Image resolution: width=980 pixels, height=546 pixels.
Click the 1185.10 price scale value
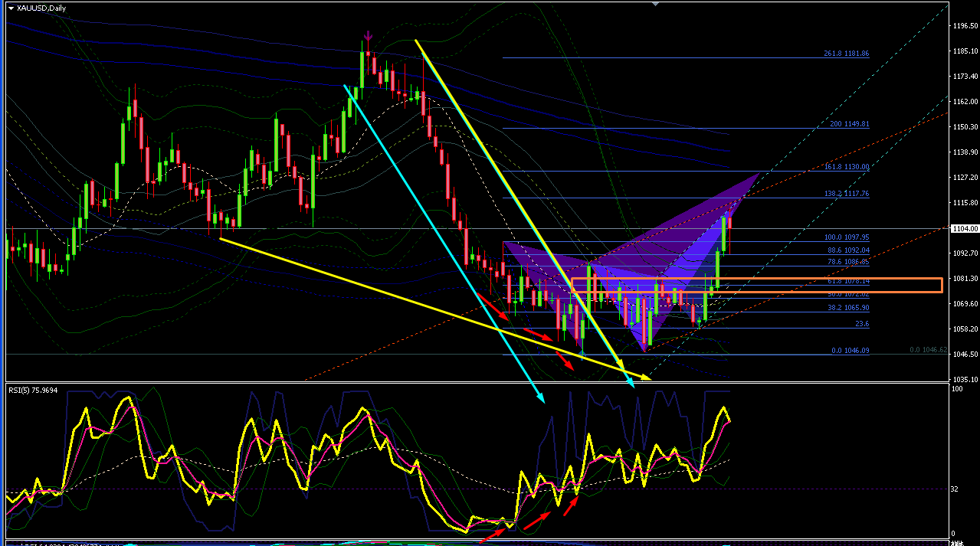(x=965, y=51)
